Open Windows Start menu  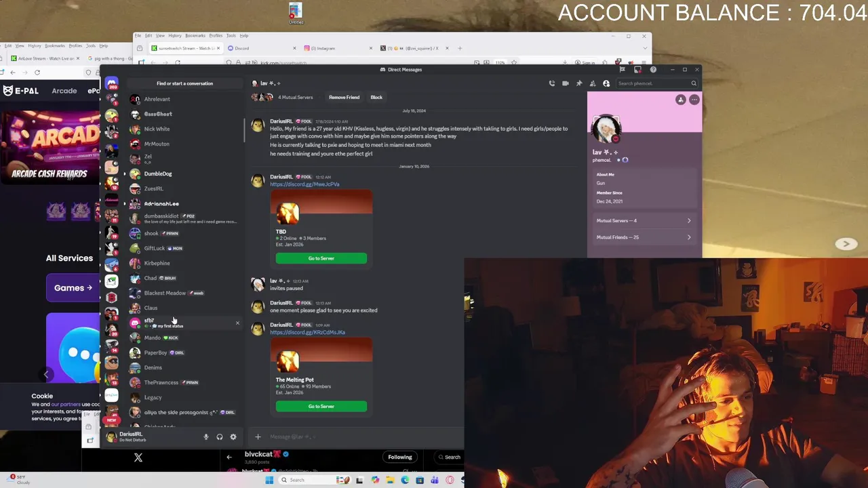[269, 480]
